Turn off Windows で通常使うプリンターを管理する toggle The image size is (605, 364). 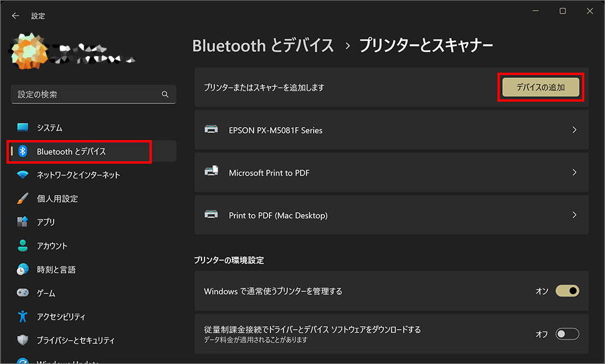tap(567, 291)
